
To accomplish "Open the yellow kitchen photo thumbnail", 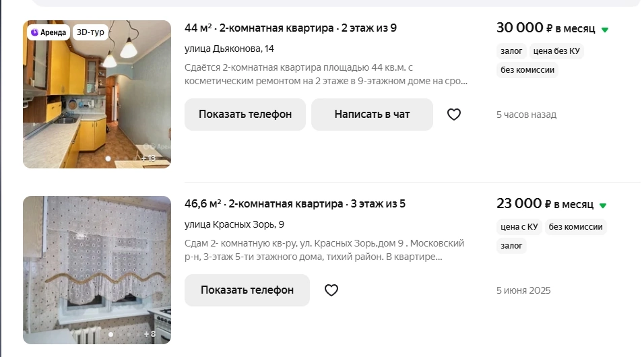I will (x=97, y=94).
